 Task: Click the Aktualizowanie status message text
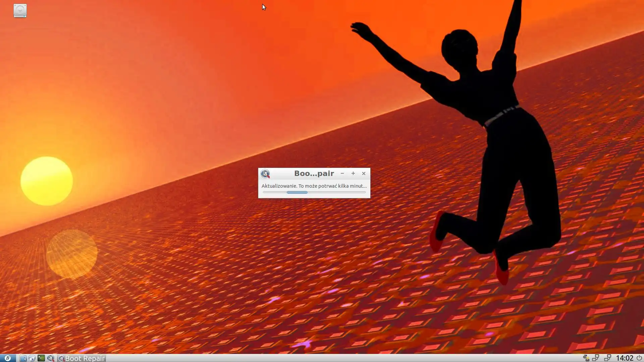click(314, 186)
